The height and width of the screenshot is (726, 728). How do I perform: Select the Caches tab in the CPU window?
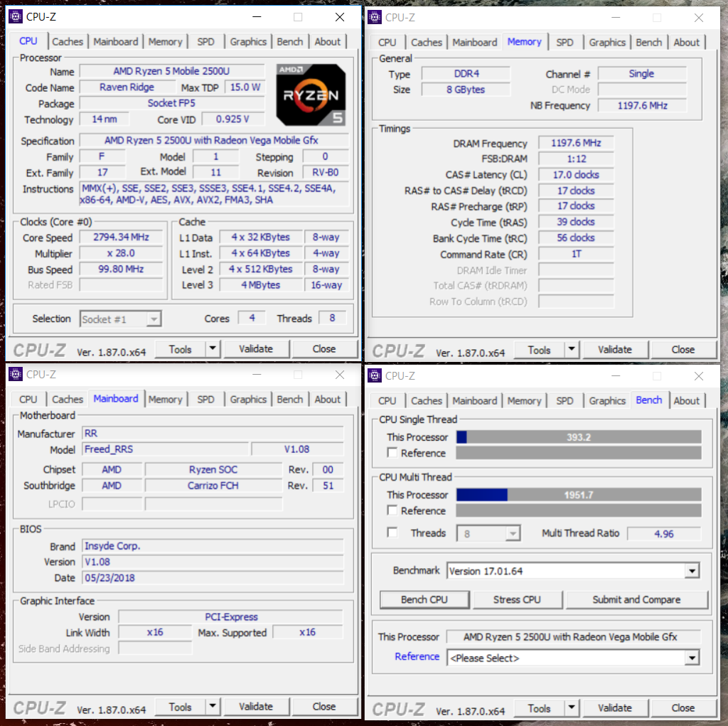tap(68, 42)
